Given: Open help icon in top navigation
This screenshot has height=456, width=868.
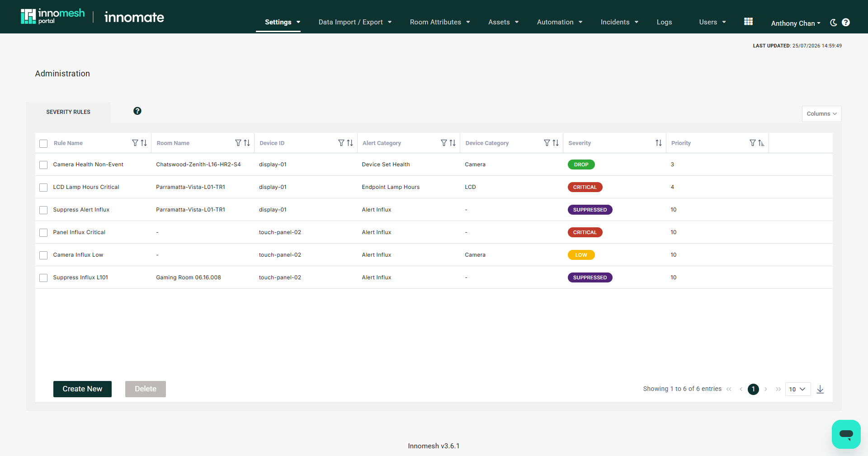Looking at the screenshot, I should tap(846, 23).
